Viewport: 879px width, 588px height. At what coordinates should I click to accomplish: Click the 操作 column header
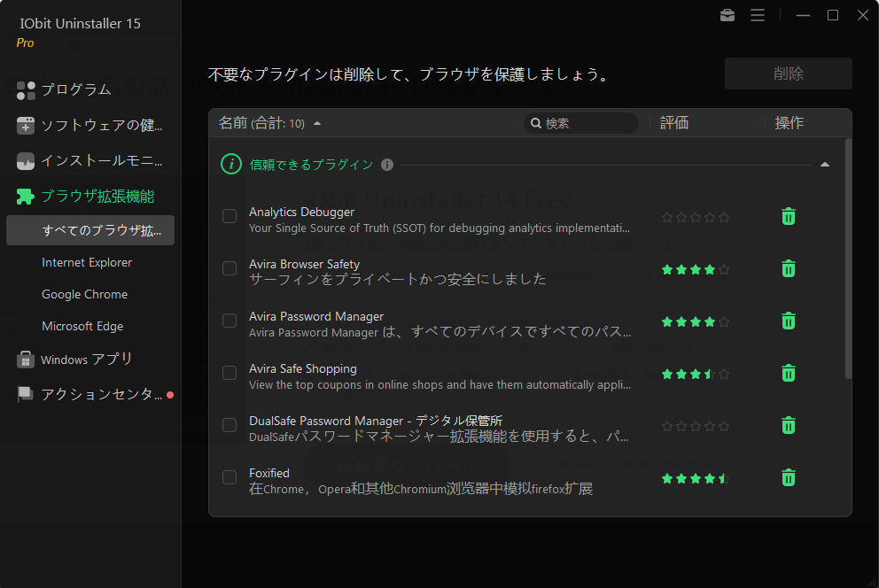click(x=789, y=123)
